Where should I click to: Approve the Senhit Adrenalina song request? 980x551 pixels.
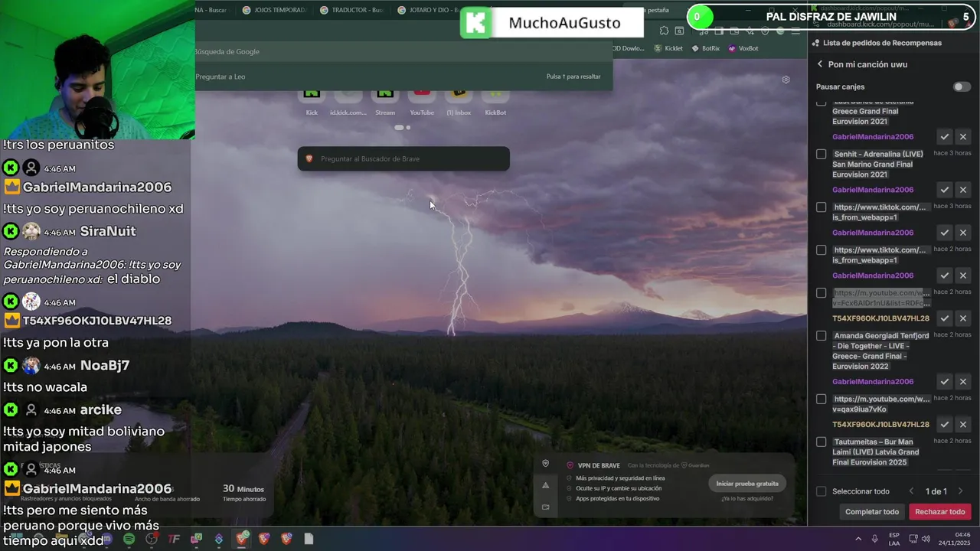[945, 190]
